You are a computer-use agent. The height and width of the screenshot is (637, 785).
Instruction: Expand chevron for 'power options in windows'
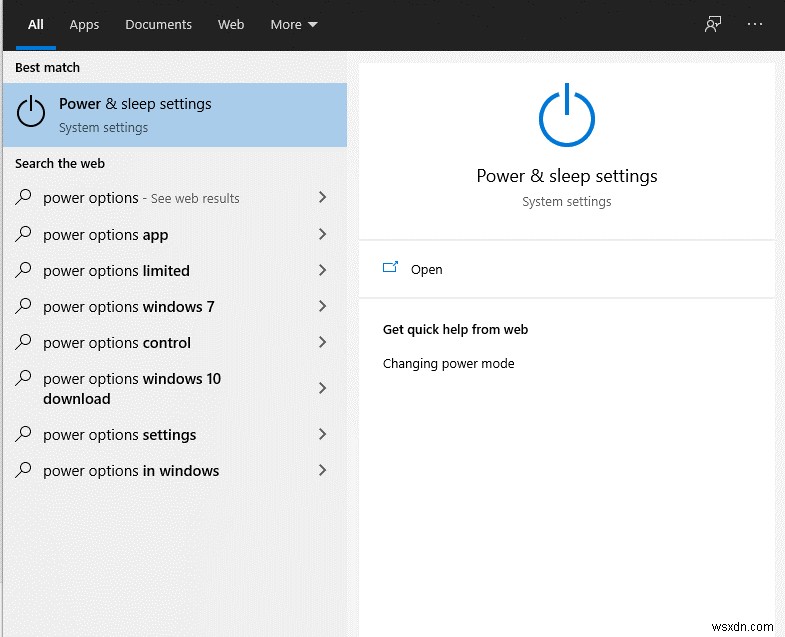click(x=323, y=470)
